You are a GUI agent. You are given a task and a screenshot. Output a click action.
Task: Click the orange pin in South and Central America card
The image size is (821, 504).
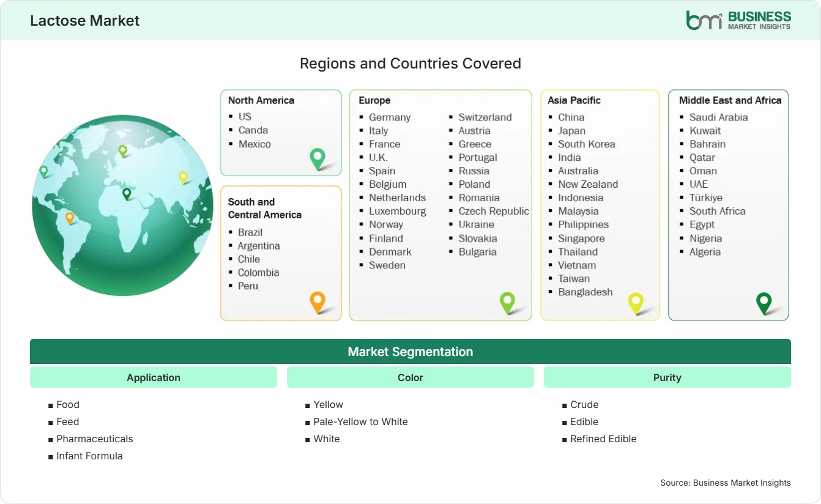coord(318,302)
